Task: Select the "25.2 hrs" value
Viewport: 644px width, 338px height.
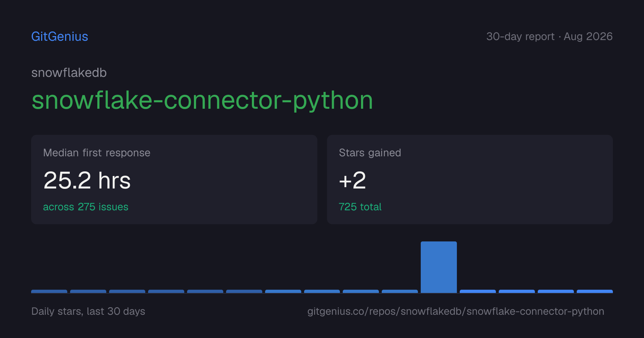Action: (87, 180)
